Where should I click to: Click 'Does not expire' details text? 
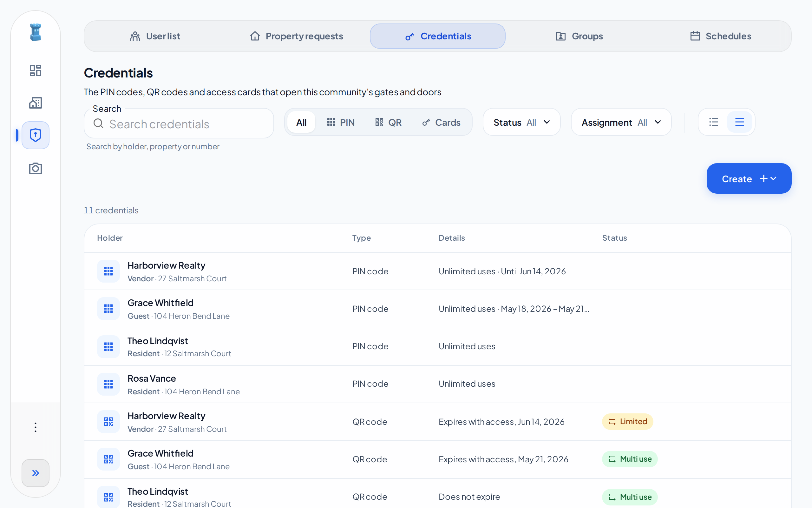point(469,497)
